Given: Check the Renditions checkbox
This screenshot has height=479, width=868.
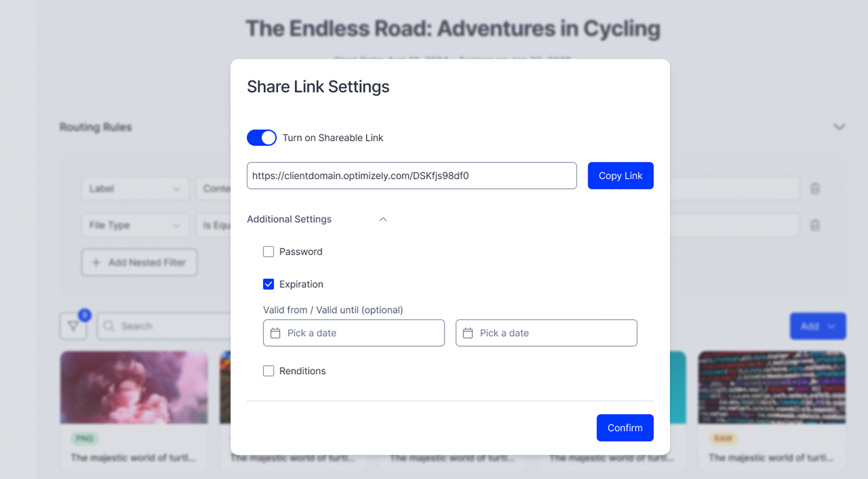Looking at the screenshot, I should click(x=269, y=371).
